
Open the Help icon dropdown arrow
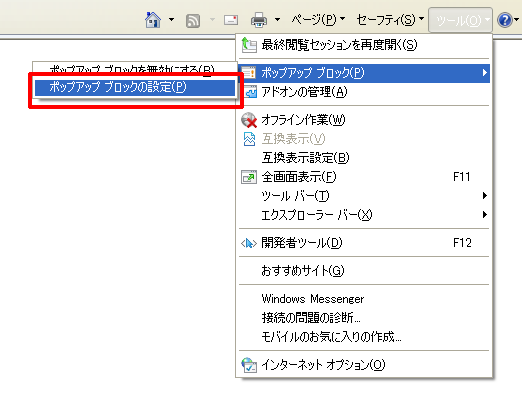tap(517, 20)
